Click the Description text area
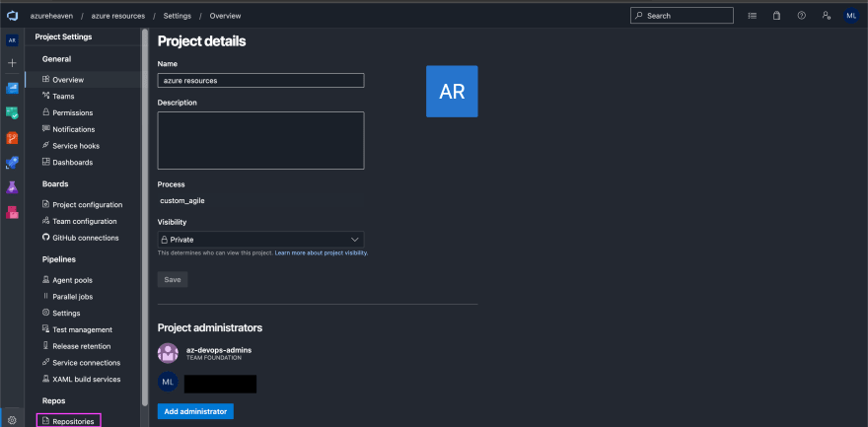 pyautogui.click(x=260, y=140)
